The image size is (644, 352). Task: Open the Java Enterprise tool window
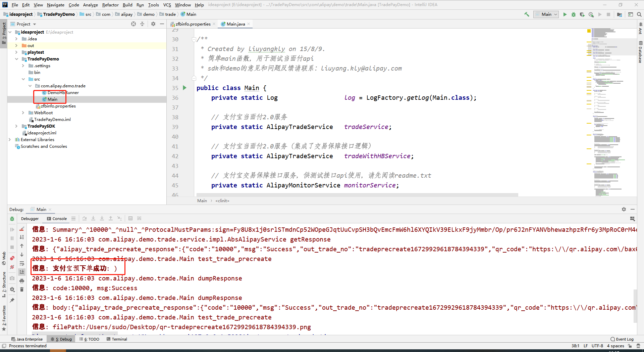pos(27,339)
